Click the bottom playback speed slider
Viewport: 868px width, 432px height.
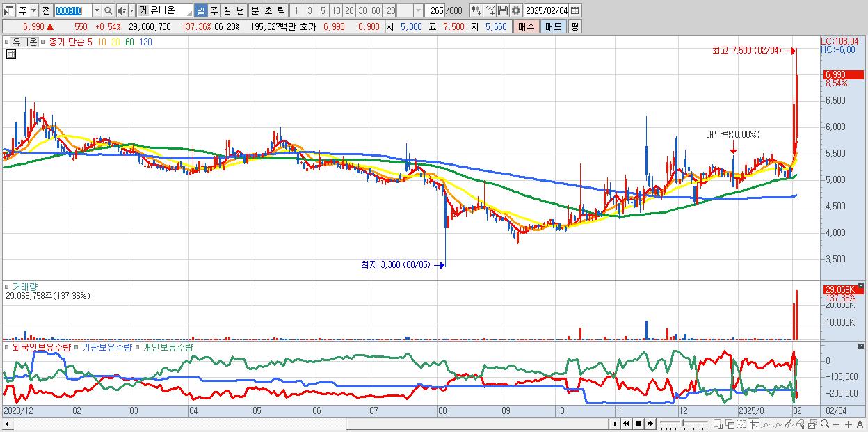click(x=683, y=424)
